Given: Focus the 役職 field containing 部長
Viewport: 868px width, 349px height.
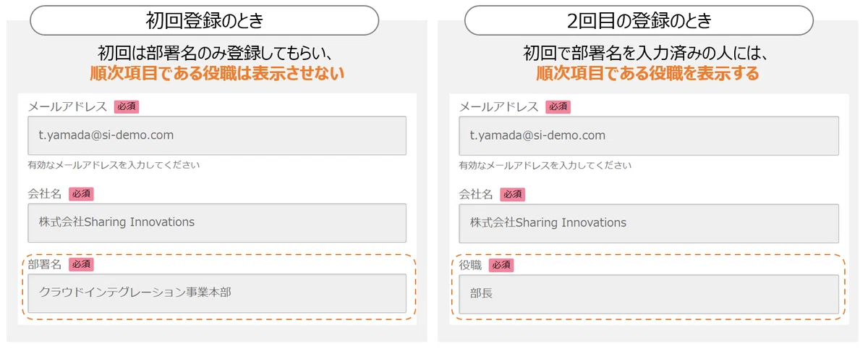Looking at the screenshot, I should point(649,294).
